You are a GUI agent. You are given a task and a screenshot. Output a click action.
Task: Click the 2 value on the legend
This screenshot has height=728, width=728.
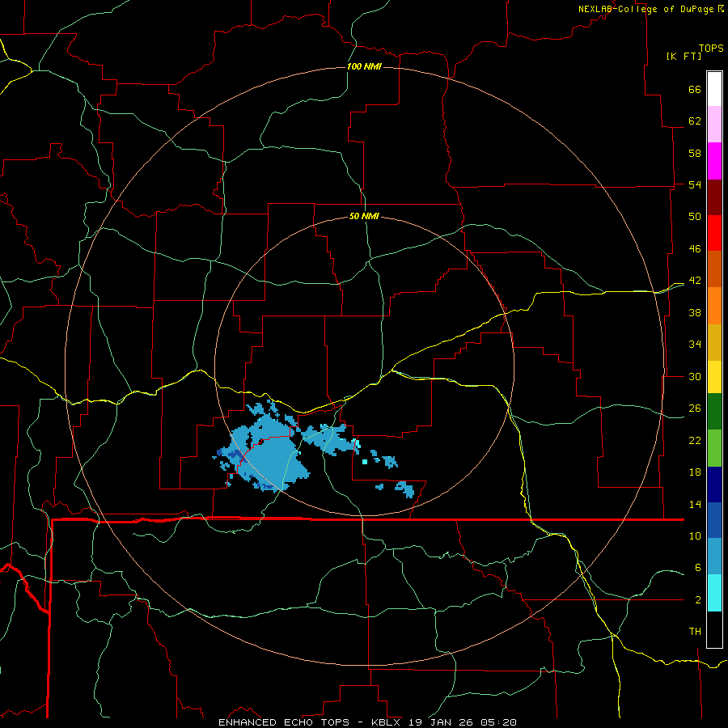[697, 600]
